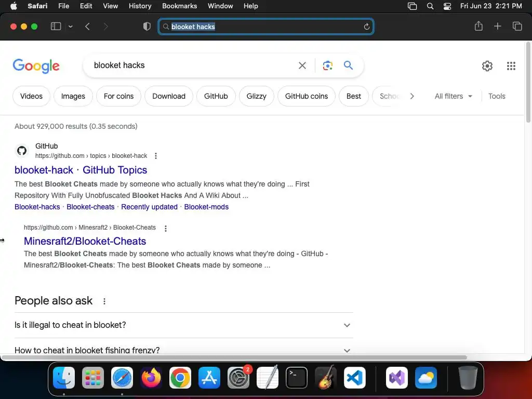Open the File menu
This screenshot has height=399, width=532.
63,6
